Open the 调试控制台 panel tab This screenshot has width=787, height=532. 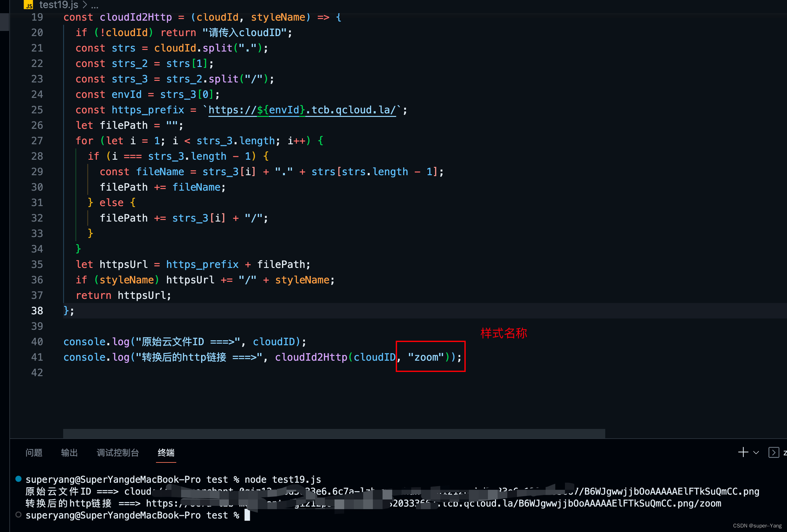coord(118,452)
